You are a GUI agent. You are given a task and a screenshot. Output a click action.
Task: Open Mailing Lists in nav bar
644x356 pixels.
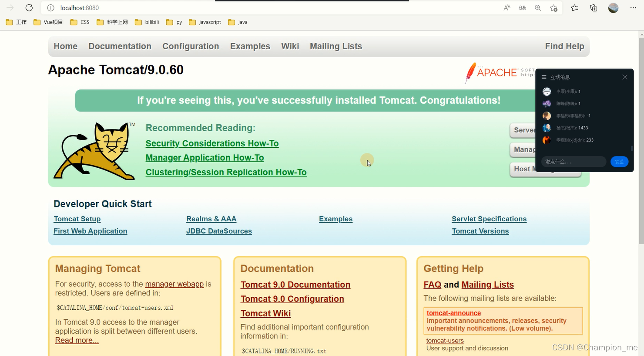pos(336,46)
